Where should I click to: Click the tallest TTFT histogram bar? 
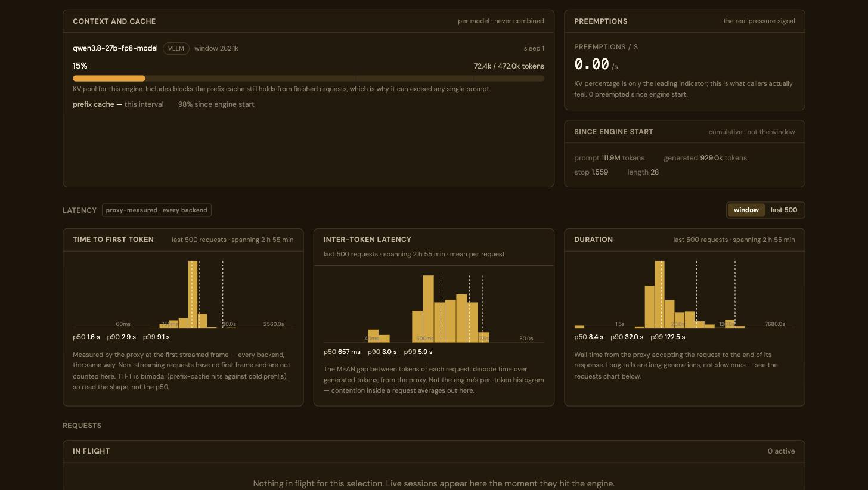(193, 294)
